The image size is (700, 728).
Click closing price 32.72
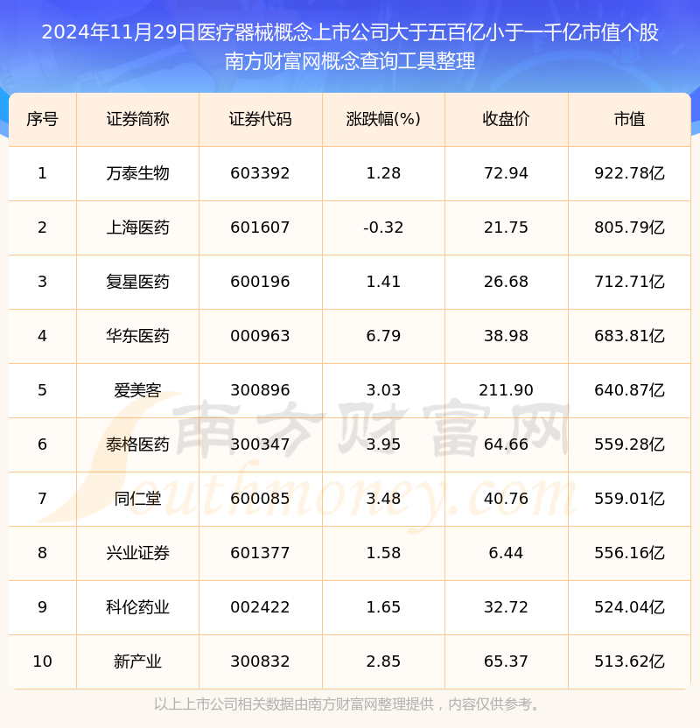click(506, 607)
